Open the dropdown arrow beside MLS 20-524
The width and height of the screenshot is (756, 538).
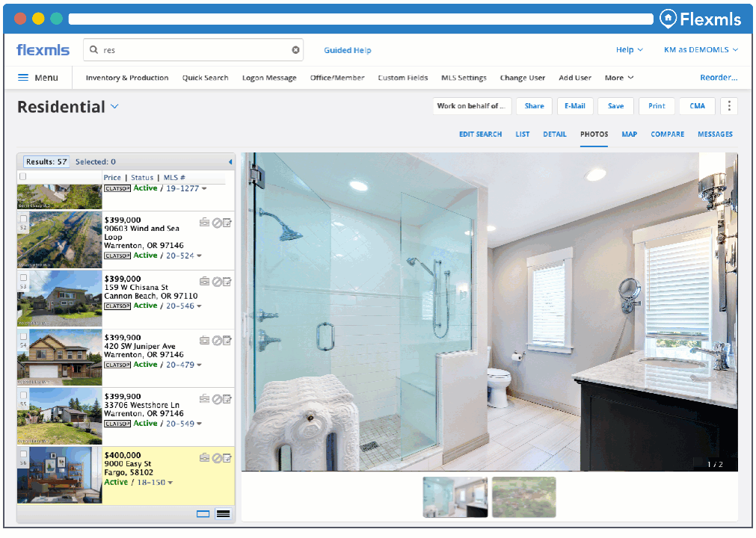pos(199,256)
